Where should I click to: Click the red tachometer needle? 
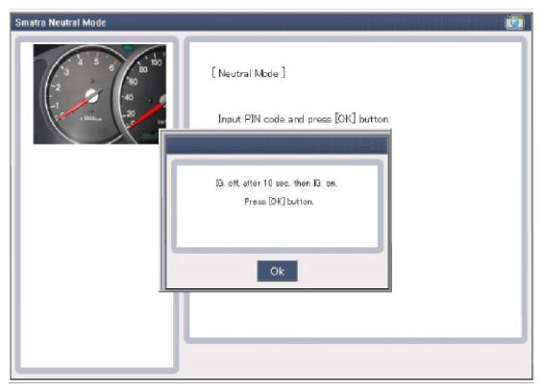[x=74, y=109]
